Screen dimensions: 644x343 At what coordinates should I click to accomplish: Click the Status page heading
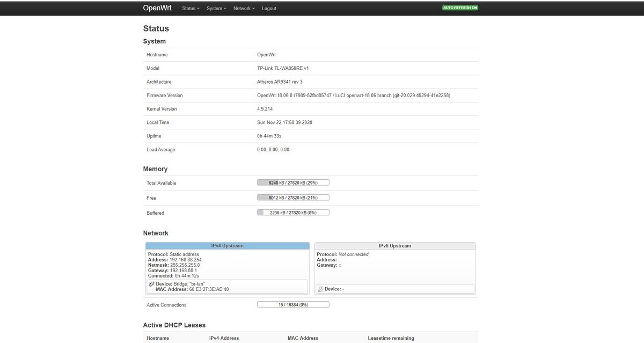click(156, 28)
